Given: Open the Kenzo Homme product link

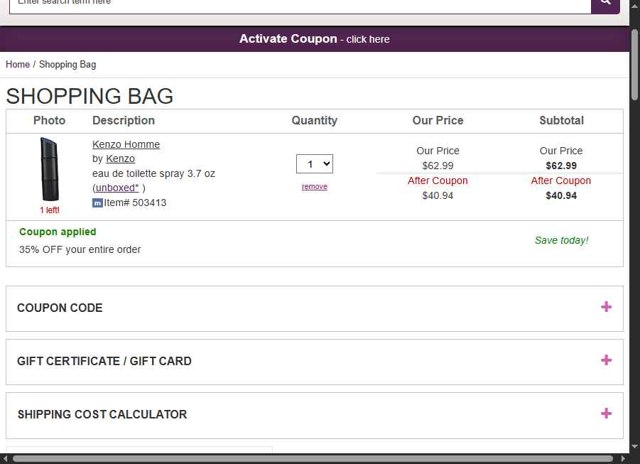Looking at the screenshot, I should 126,144.
